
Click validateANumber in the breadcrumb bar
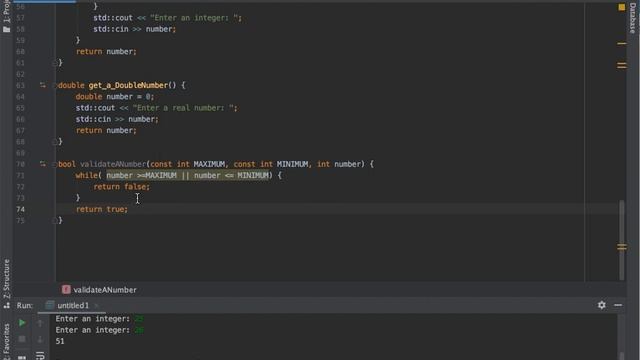click(105, 290)
